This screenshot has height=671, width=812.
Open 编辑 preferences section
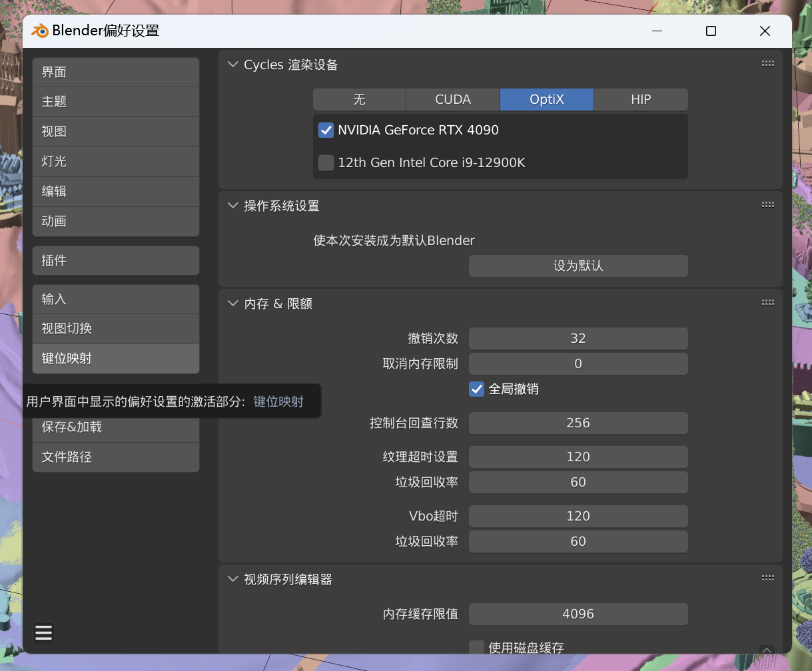[116, 192]
